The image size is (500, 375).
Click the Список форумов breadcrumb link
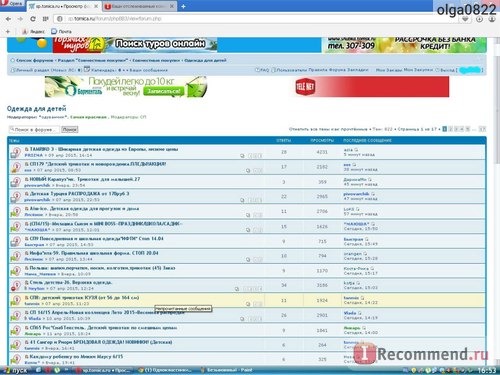(x=35, y=60)
